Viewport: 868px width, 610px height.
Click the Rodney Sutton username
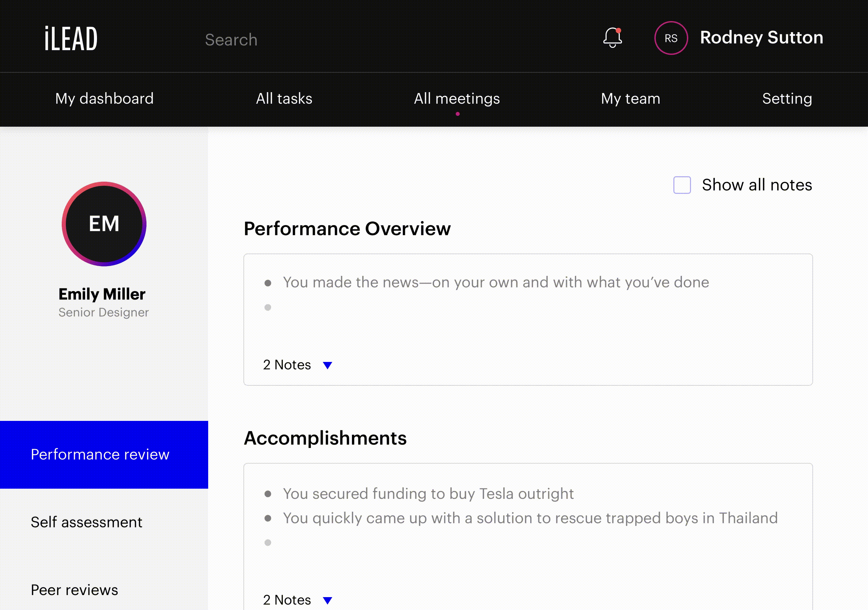point(761,37)
